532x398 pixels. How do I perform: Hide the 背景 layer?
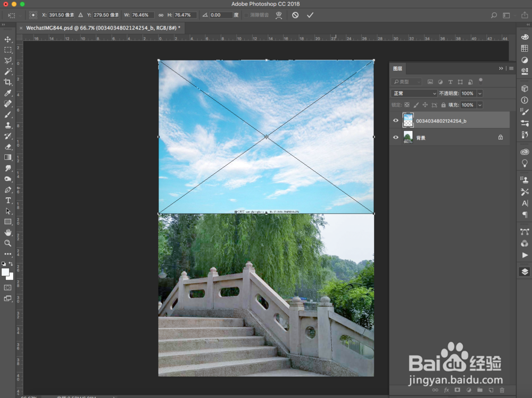(396, 137)
